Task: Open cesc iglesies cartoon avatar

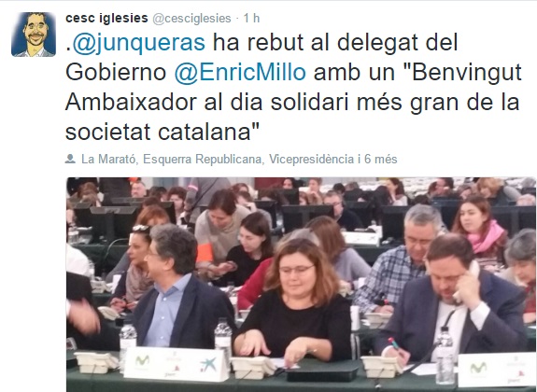Action: point(34,35)
